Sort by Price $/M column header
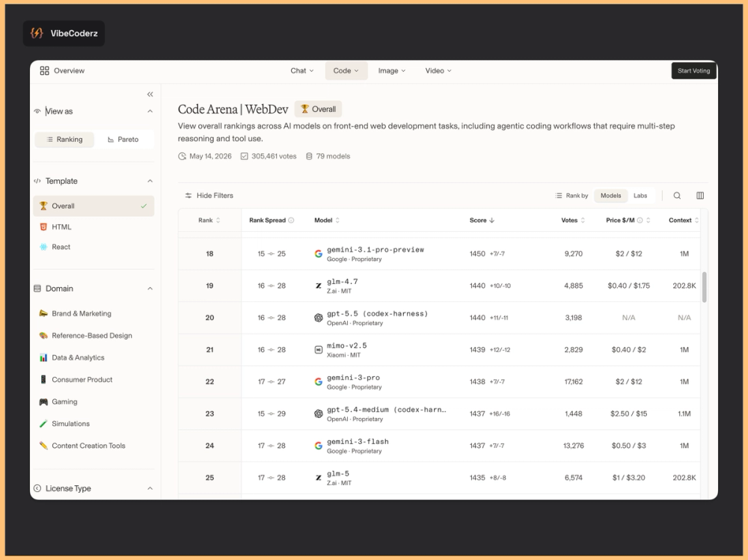The height and width of the screenshot is (560, 748). click(628, 221)
